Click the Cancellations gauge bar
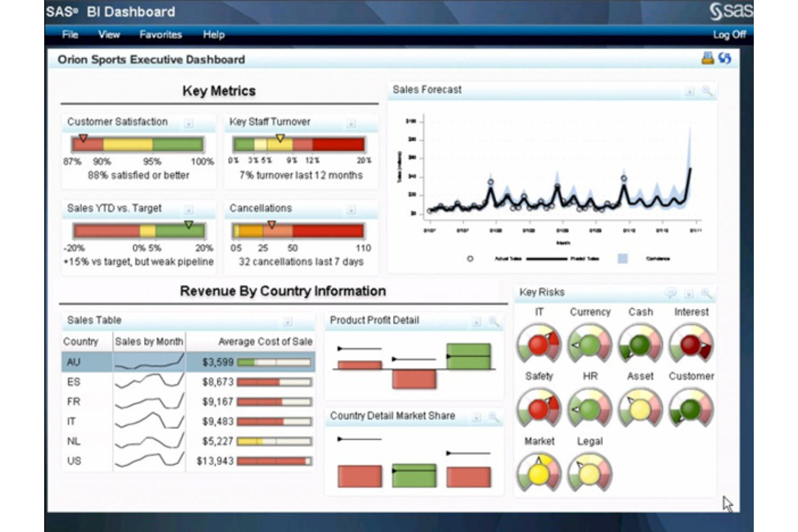 (x=298, y=231)
